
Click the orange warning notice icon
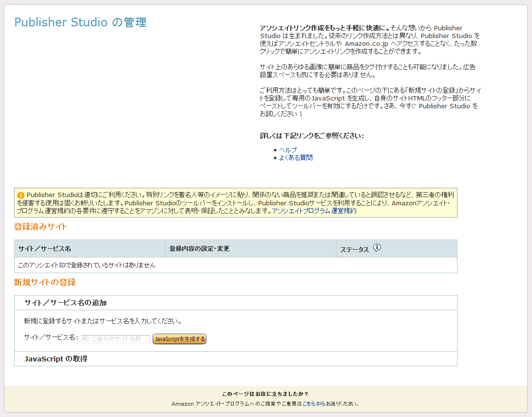coord(20,195)
